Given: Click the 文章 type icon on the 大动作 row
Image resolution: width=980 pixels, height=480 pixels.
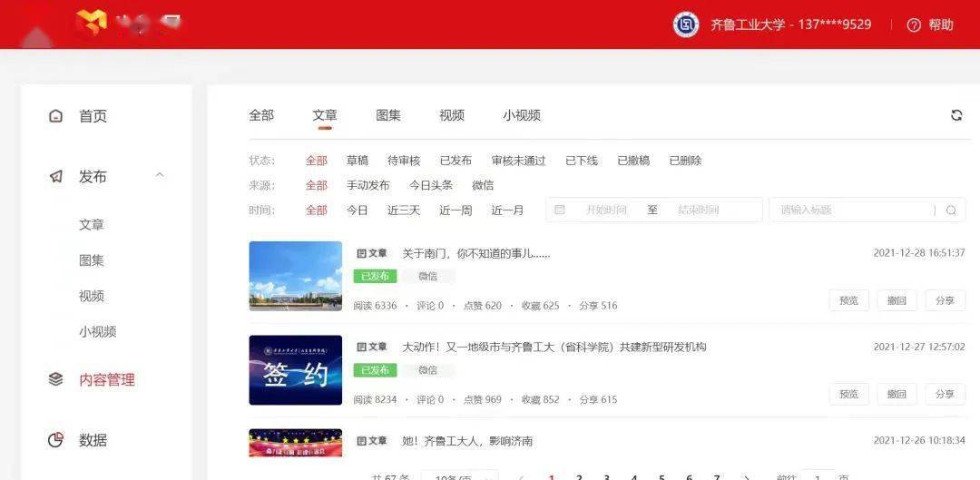Looking at the screenshot, I should point(360,347).
